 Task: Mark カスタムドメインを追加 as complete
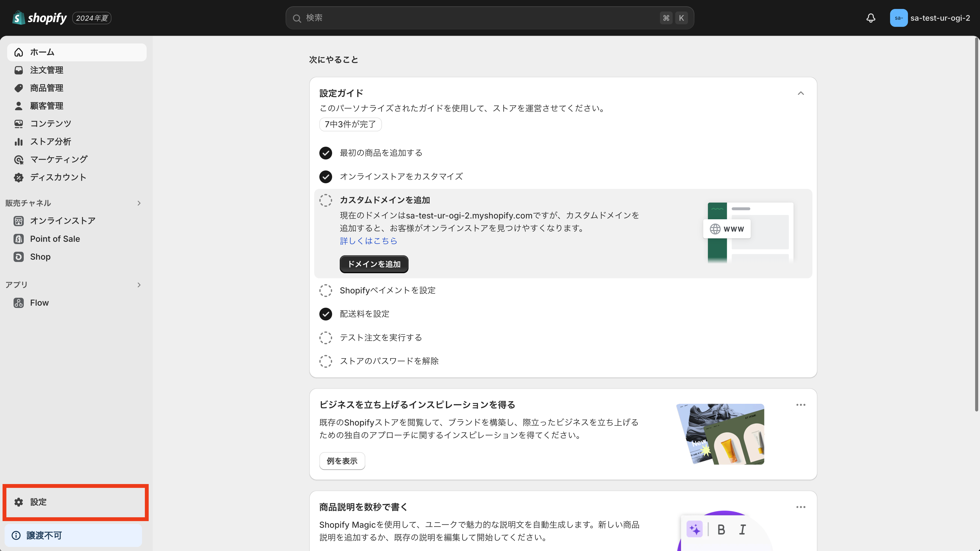click(x=326, y=200)
